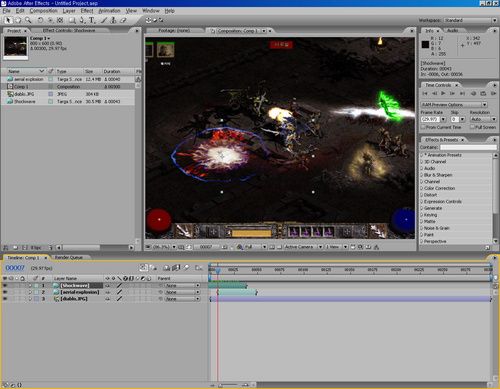Click the RAM Preview icon
500x389 pixels.
click(x=493, y=93)
